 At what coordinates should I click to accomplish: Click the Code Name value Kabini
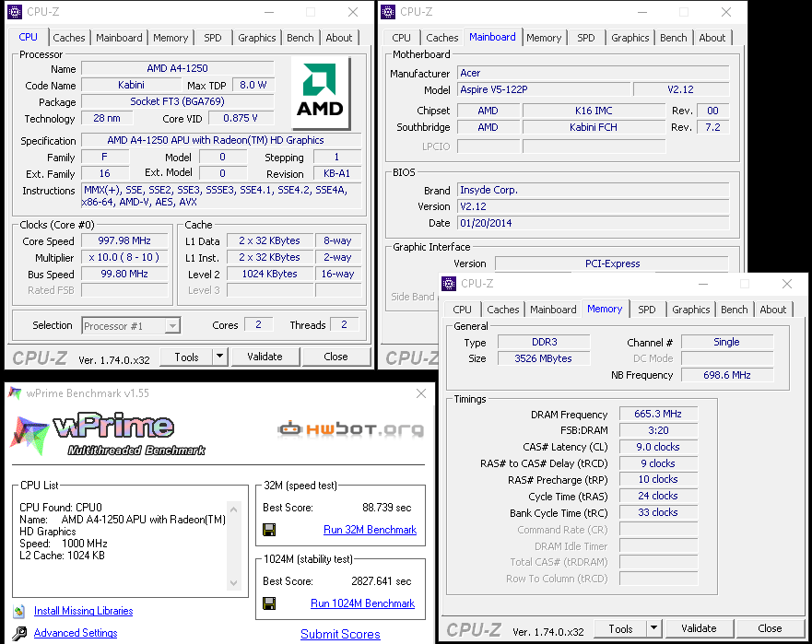point(131,85)
